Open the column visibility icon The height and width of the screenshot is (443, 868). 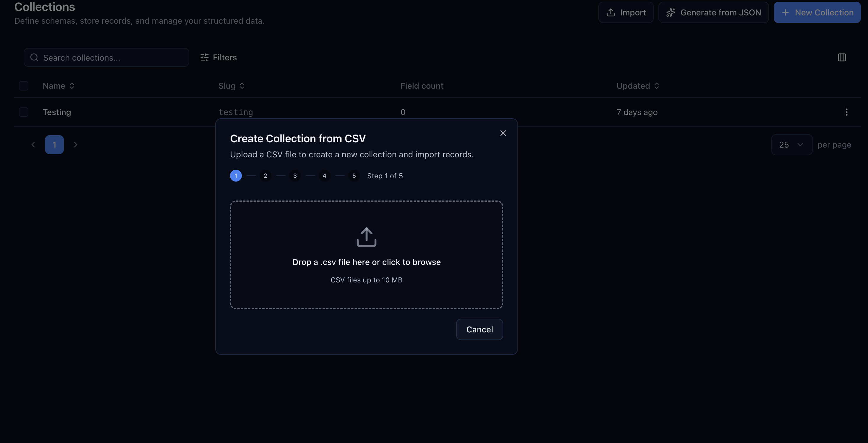pos(841,57)
